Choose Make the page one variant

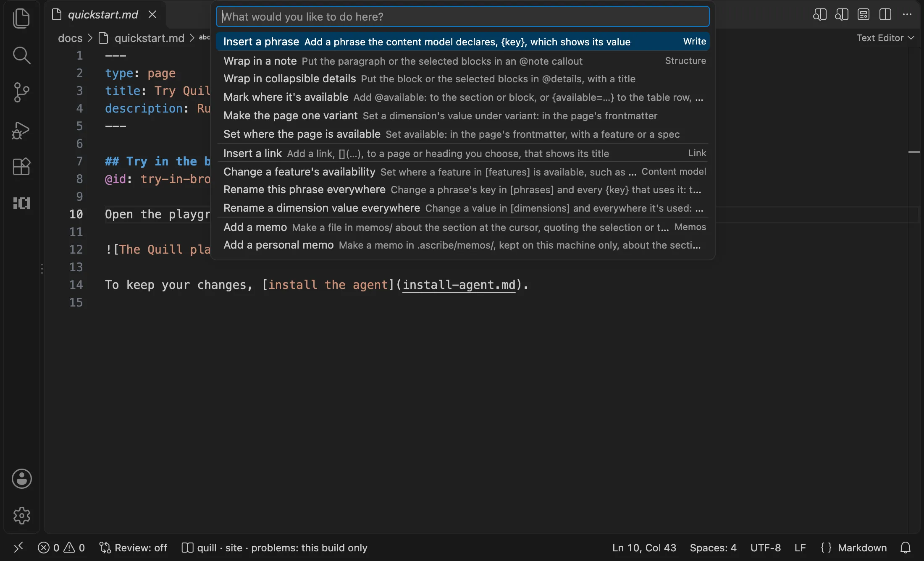(463, 115)
